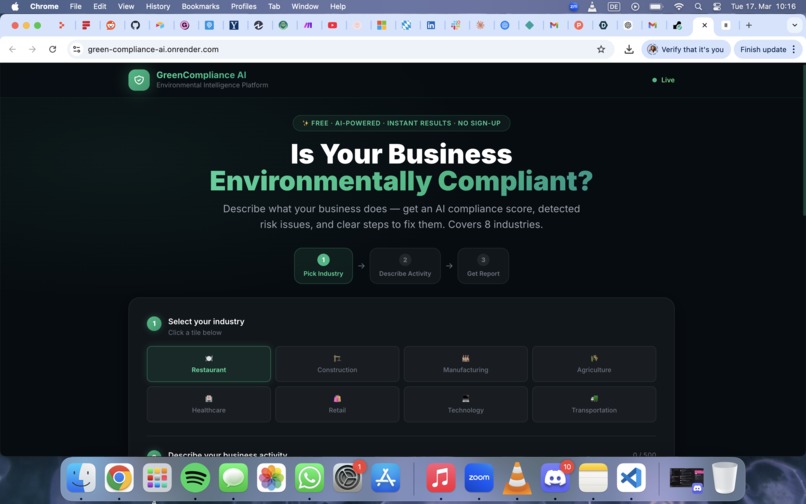The image size is (806, 504).
Task: Click the Finish update button
Action: (767, 49)
